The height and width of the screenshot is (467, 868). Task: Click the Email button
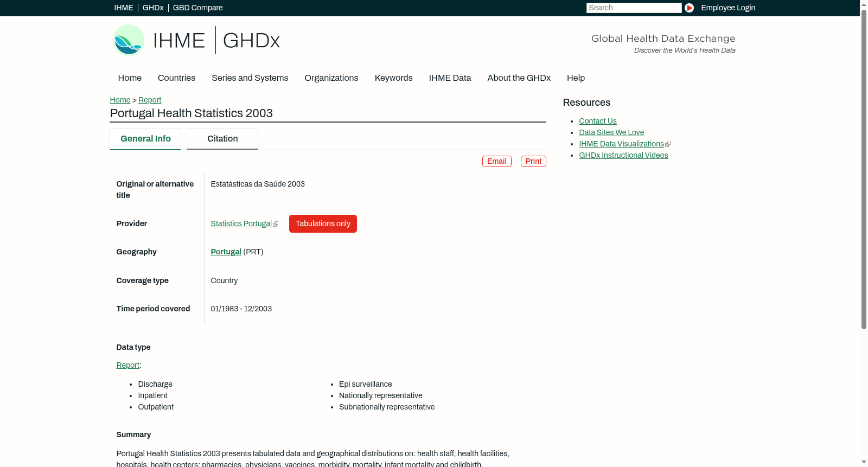tap(497, 161)
